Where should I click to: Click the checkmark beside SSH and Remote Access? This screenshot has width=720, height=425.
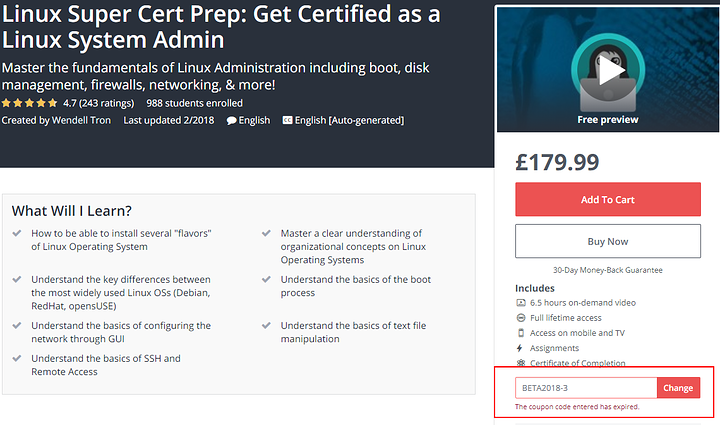[17, 358]
